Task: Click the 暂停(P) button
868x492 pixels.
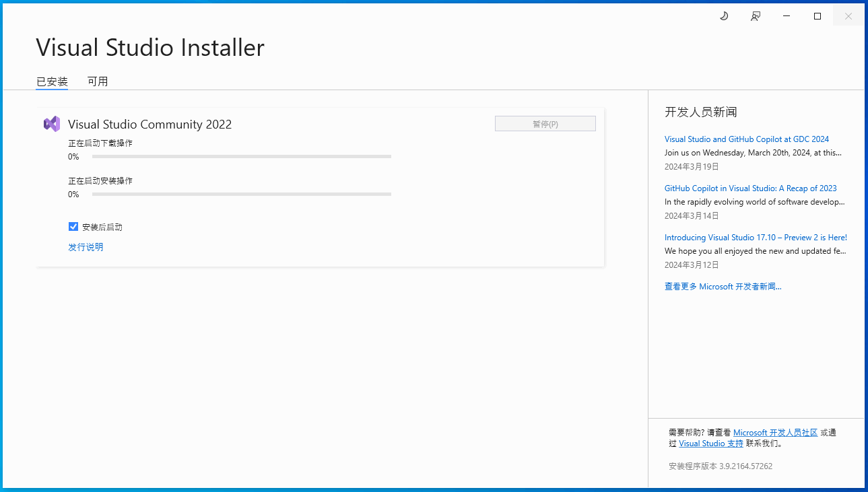Action: (545, 124)
